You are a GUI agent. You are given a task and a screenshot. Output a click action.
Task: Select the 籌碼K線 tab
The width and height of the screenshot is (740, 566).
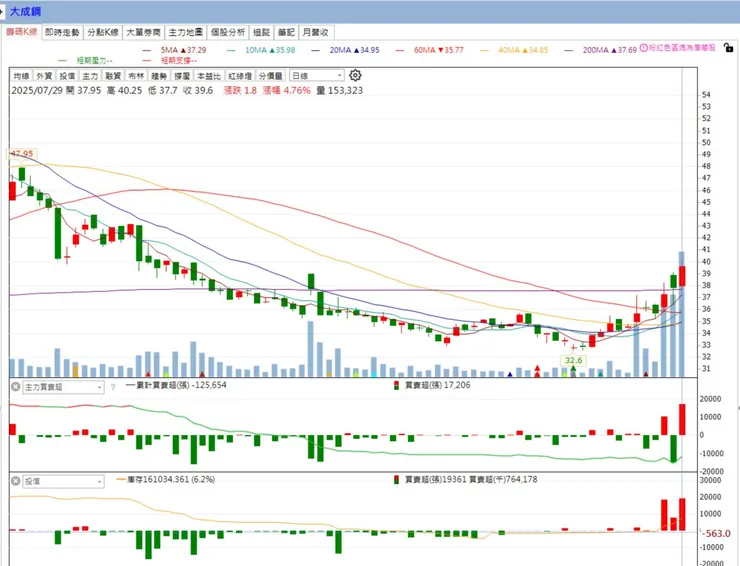22,32
